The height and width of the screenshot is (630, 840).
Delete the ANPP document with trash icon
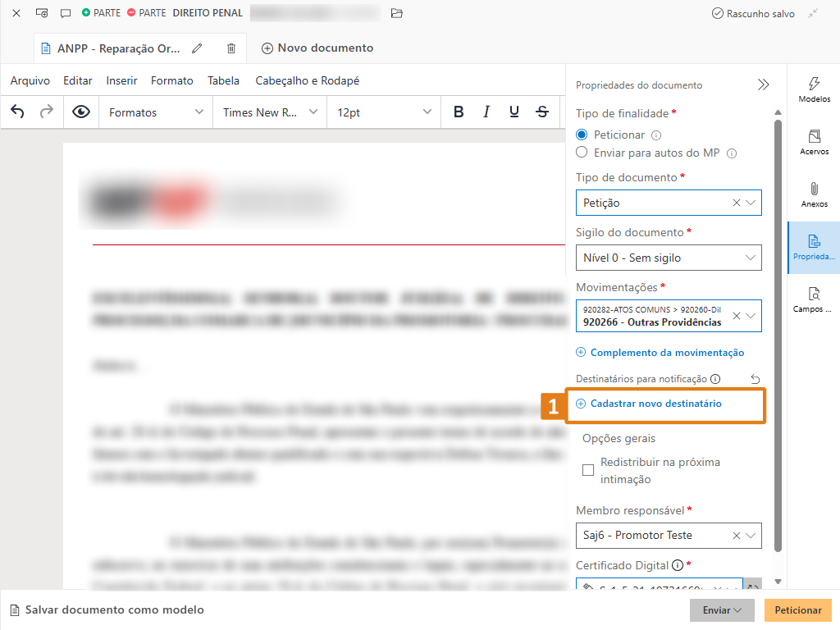click(231, 48)
